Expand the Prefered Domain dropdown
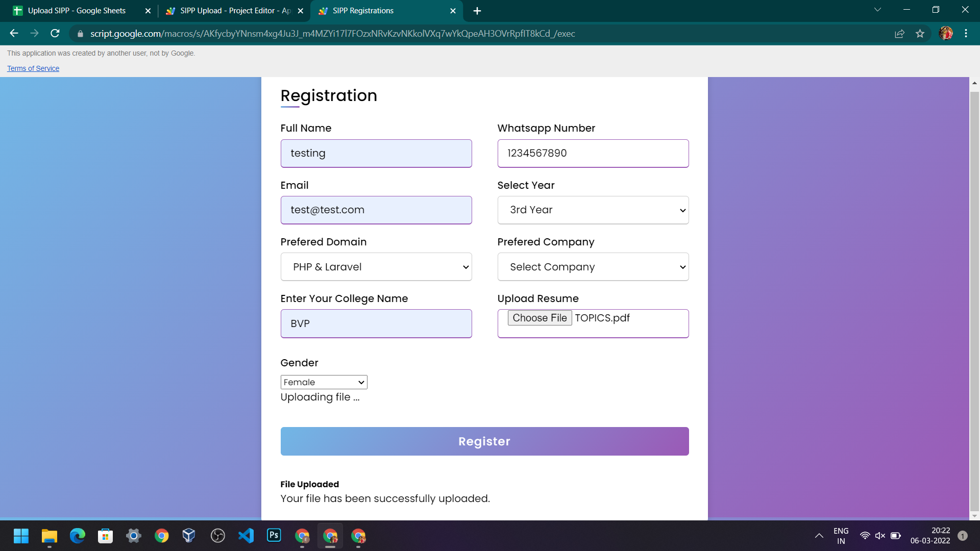 click(x=376, y=267)
